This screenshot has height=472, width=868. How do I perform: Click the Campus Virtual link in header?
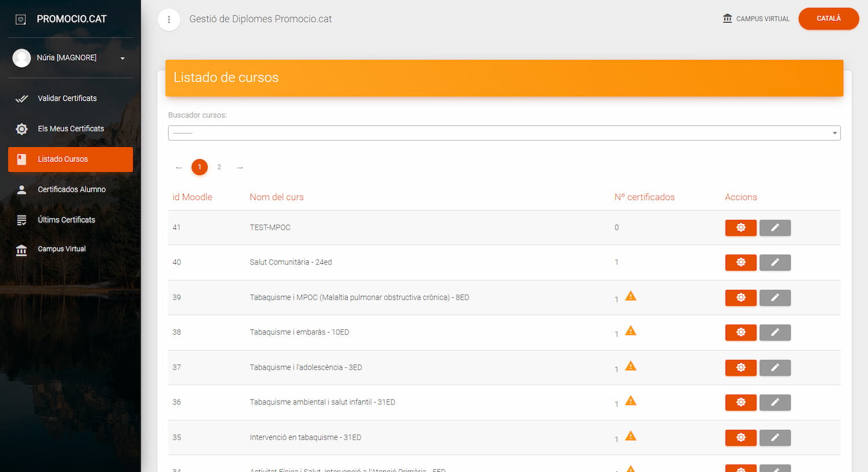[x=756, y=19]
